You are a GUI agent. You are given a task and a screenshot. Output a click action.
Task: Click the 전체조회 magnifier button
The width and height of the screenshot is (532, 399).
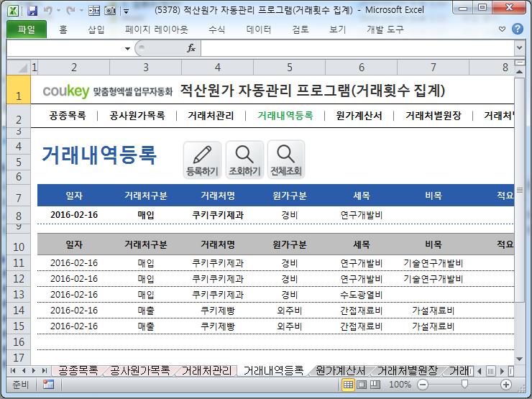(x=286, y=160)
